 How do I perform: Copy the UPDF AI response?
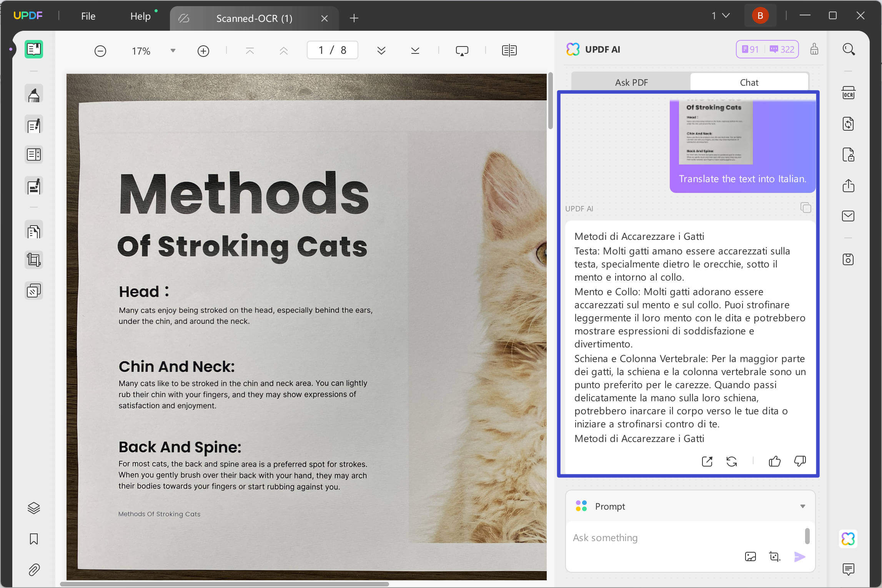[x=805, y=208]
